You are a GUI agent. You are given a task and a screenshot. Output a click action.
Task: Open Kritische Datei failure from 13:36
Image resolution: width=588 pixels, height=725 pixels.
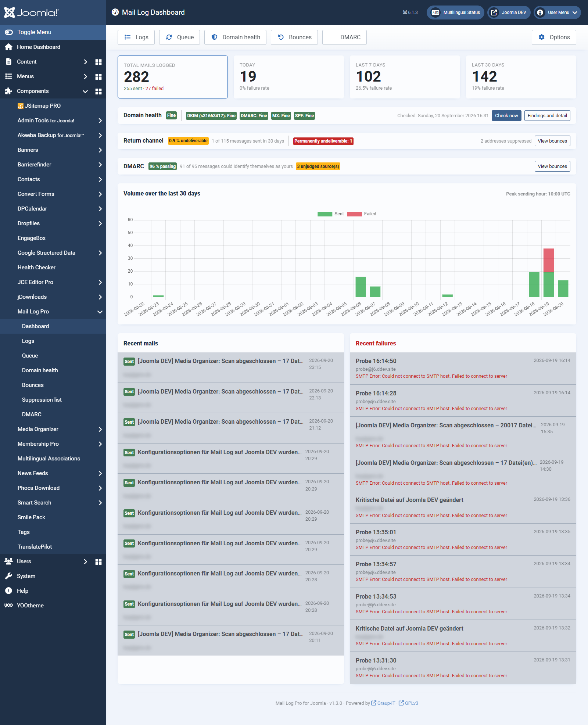coord(463,507)
